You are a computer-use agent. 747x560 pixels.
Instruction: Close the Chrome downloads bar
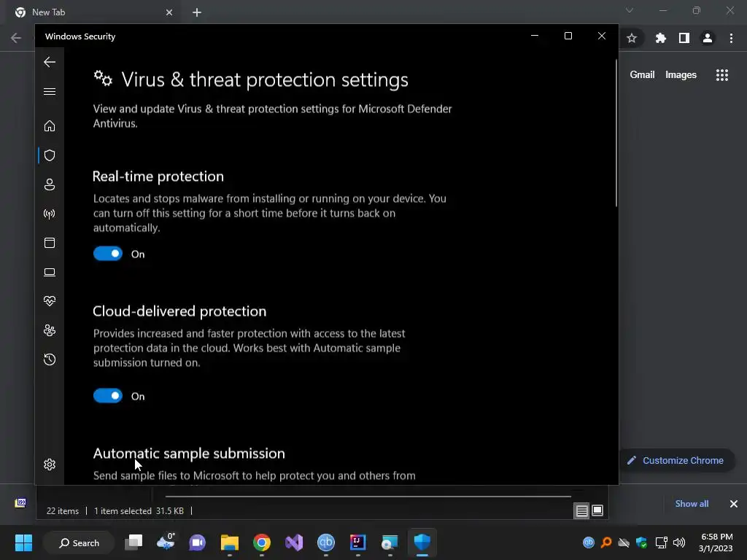(734, 504)
